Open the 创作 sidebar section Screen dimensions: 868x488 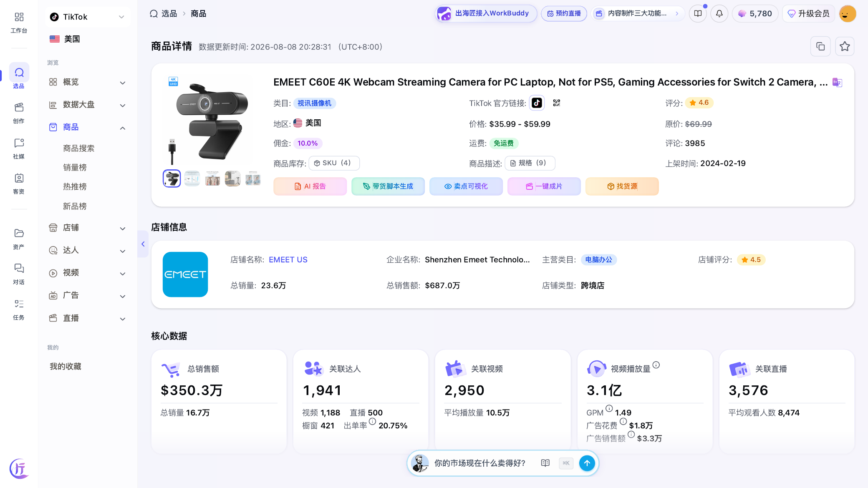19,113
